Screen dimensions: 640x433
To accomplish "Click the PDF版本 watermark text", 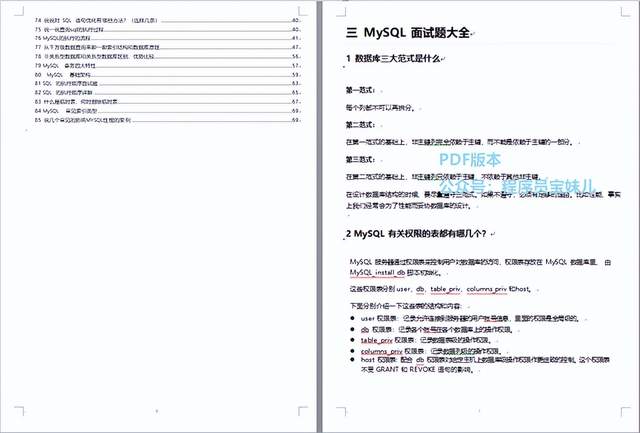I will point(470,160).
